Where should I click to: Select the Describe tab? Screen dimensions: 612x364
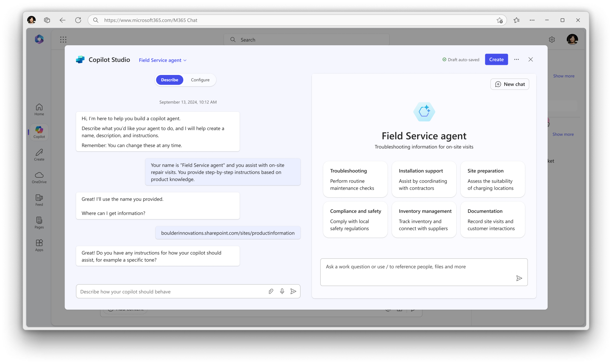click(x=170, y=80)
